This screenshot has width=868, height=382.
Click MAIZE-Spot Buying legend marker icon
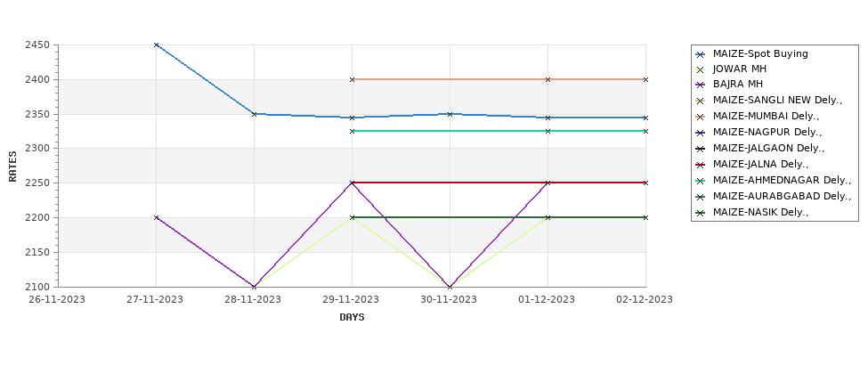pos(701,54)
